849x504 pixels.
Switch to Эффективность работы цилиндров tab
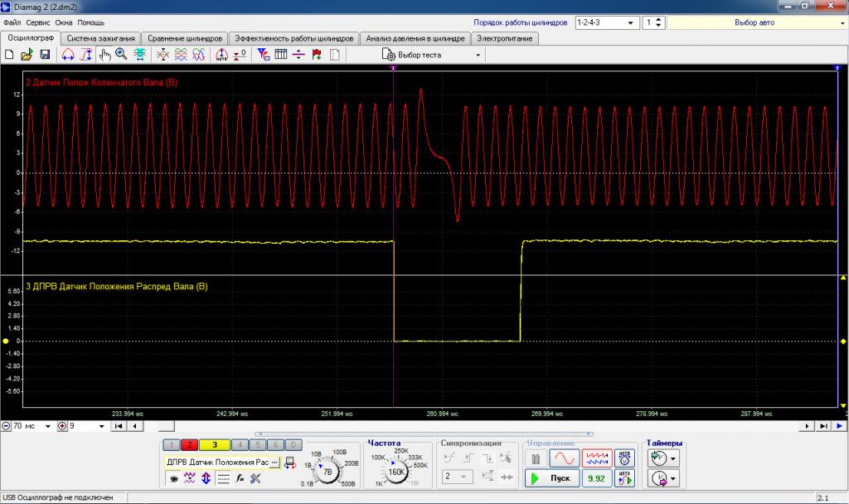294,38
